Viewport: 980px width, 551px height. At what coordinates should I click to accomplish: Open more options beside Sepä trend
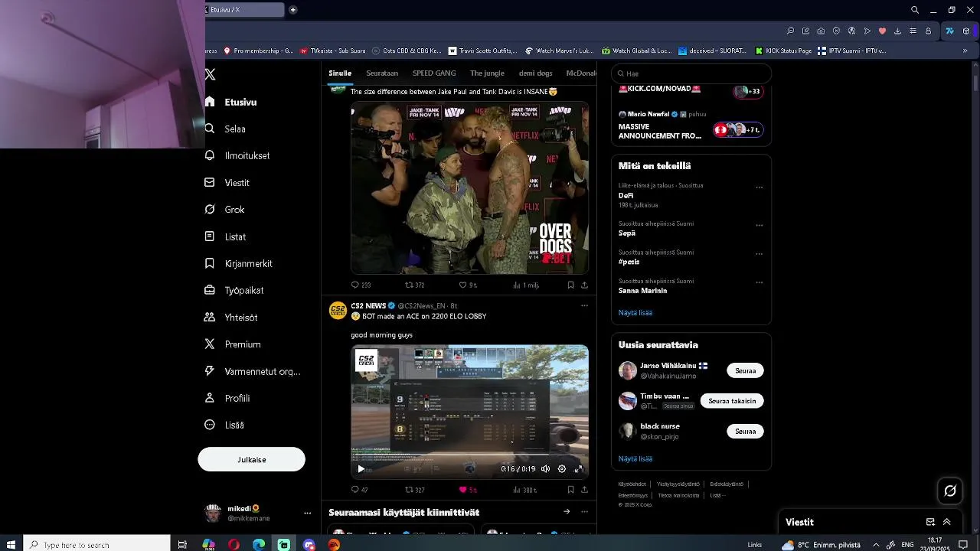[x=759, y=225]
